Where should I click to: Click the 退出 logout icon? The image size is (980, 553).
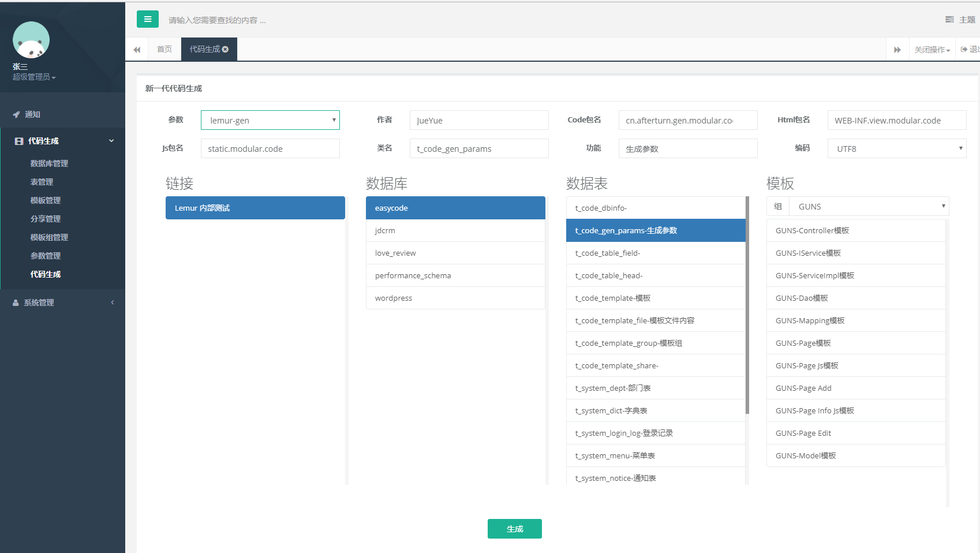(x=964, y=50)
